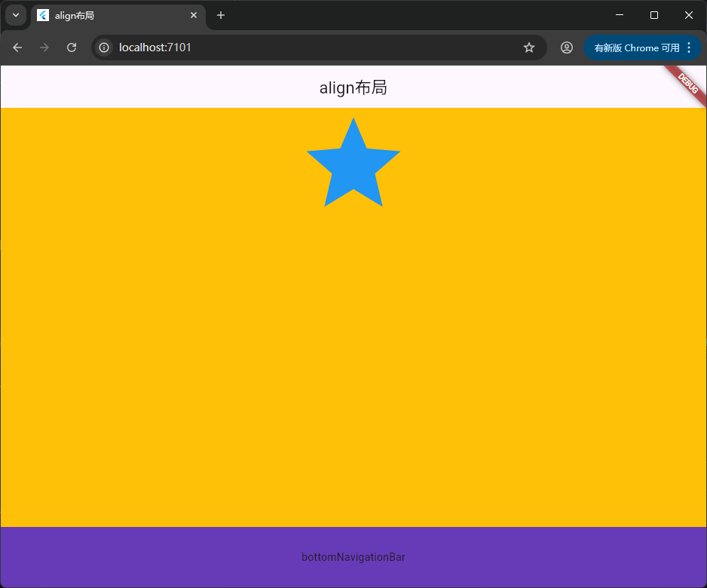Click the 有新版 Chrome 可用 update button
This screenshot has width=707, height=588.
point(636,47)
